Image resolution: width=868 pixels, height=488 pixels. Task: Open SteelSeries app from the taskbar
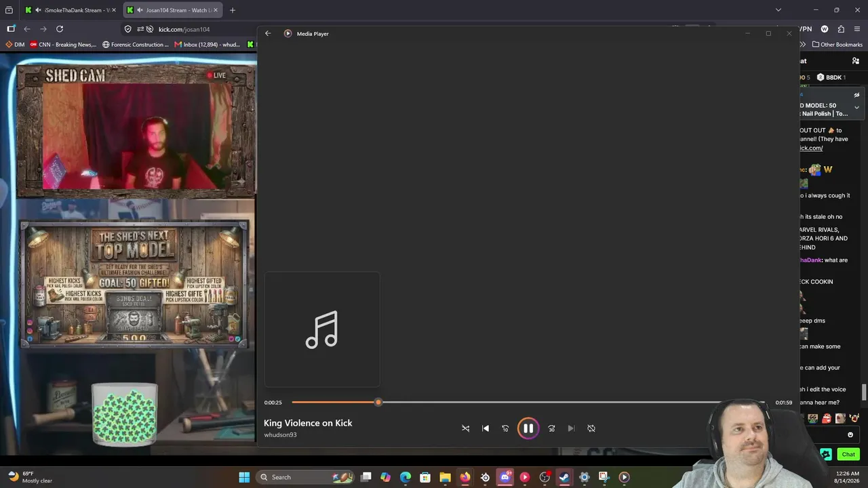pyautogui.click(x=485, y=477)
